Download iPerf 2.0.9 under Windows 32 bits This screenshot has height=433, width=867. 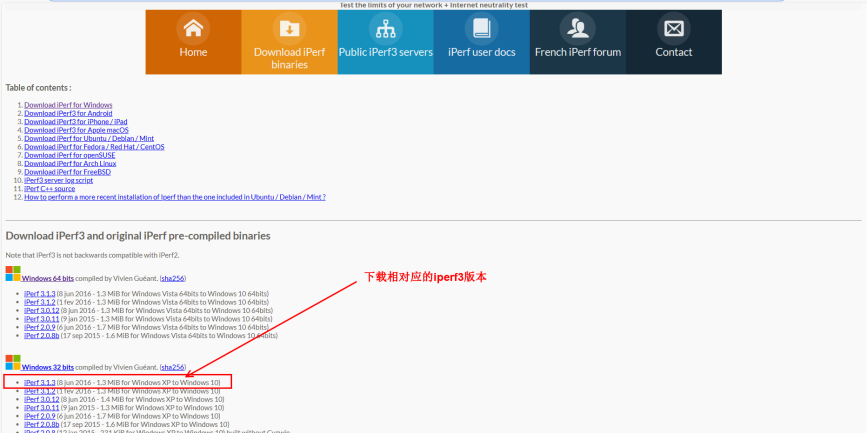(x=40, y=415)
